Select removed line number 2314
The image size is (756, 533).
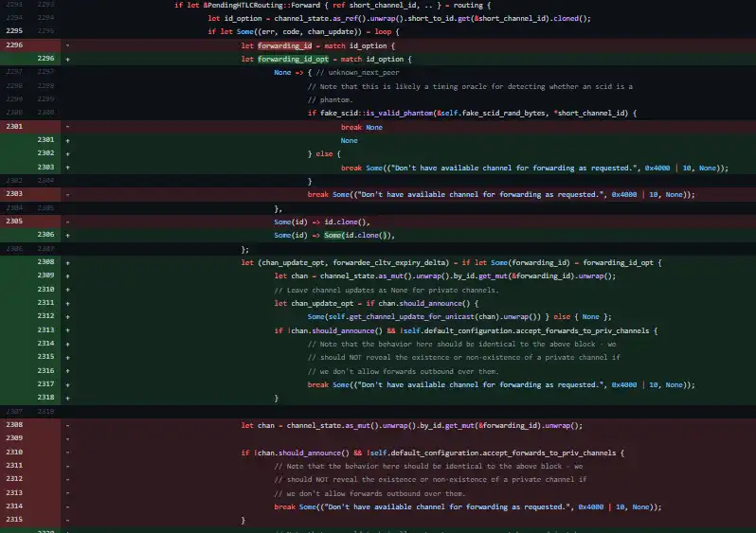(x=14, y=506)
